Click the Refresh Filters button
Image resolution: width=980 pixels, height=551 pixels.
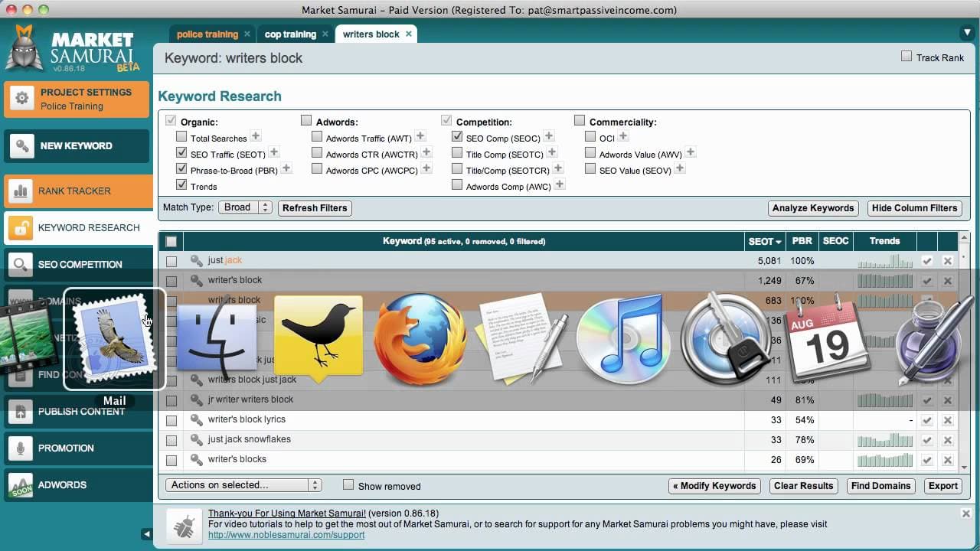[x=315, y=207]
